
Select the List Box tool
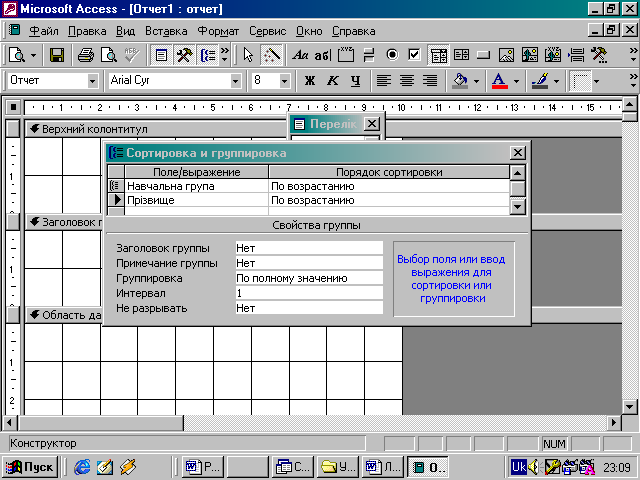461,55
